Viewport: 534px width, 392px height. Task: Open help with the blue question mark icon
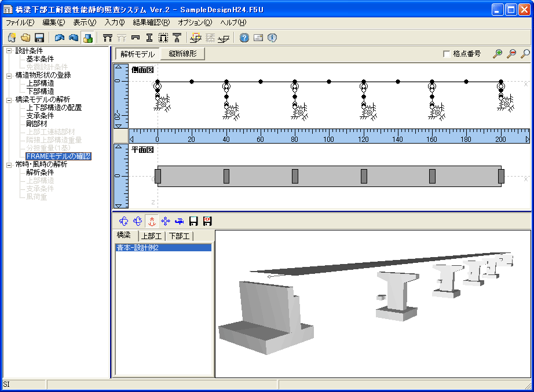click(x=244, y=38)
